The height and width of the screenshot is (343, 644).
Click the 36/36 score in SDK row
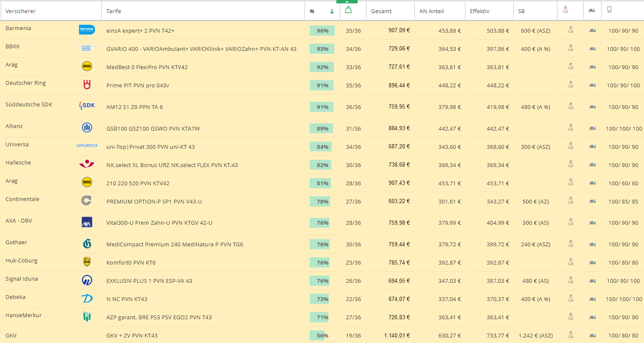point(353,107)
